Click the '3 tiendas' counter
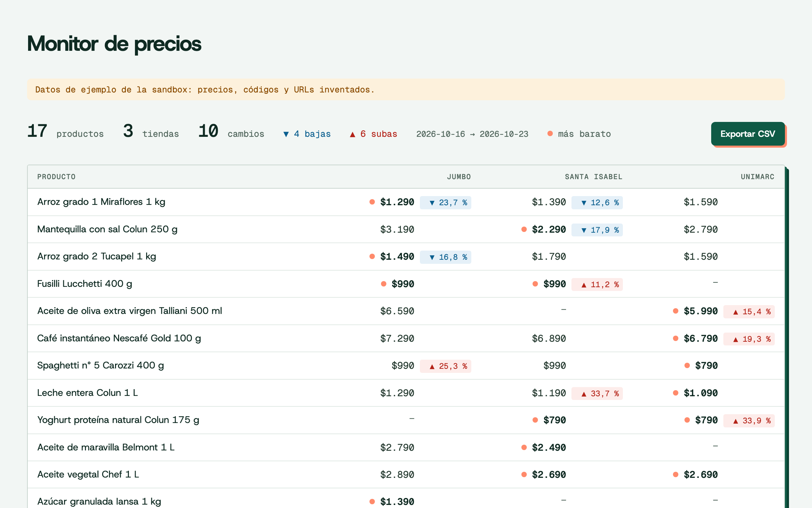Image resolution: width=812 pixels, height=508 pixels. coord(151,131)
